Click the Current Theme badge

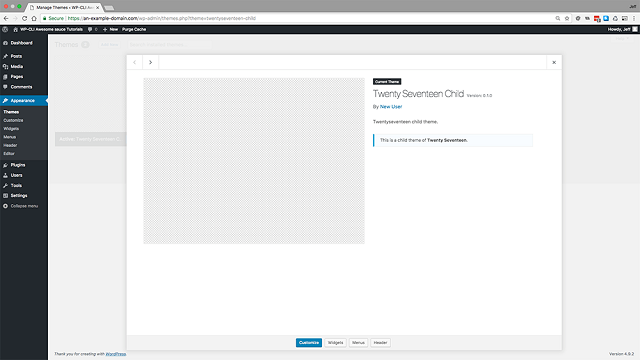[x=387, y=82]
